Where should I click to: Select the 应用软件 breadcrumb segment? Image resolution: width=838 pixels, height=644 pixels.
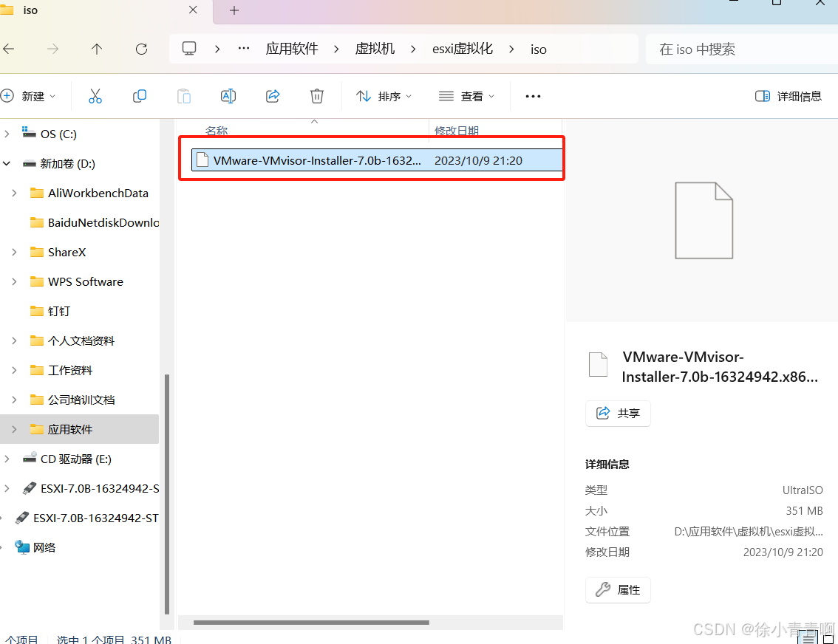292,49
